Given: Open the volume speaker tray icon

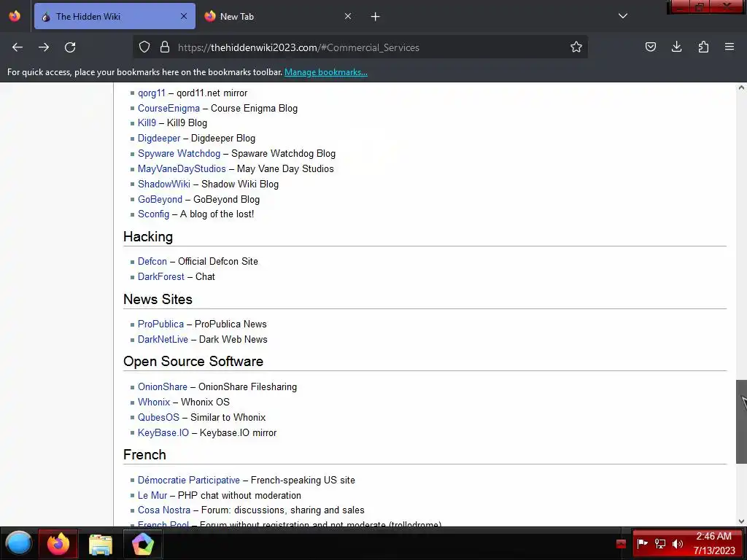Looking at the screenshot, I should pos(678,543).
